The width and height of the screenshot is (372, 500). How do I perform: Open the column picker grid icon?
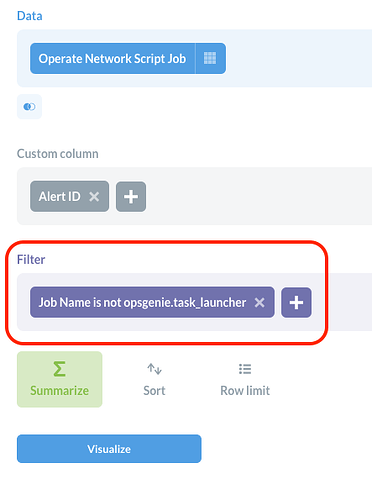coord(210,58)
